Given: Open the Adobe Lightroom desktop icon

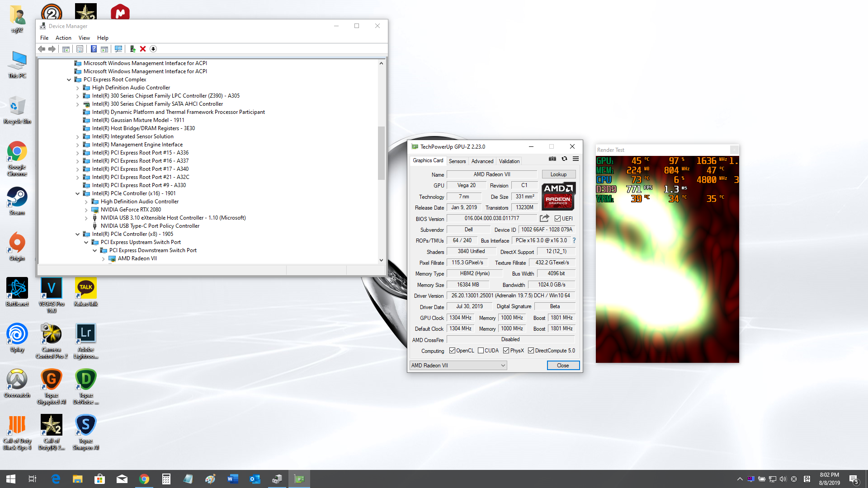Looking at the screenshot, I should [85, 341].
